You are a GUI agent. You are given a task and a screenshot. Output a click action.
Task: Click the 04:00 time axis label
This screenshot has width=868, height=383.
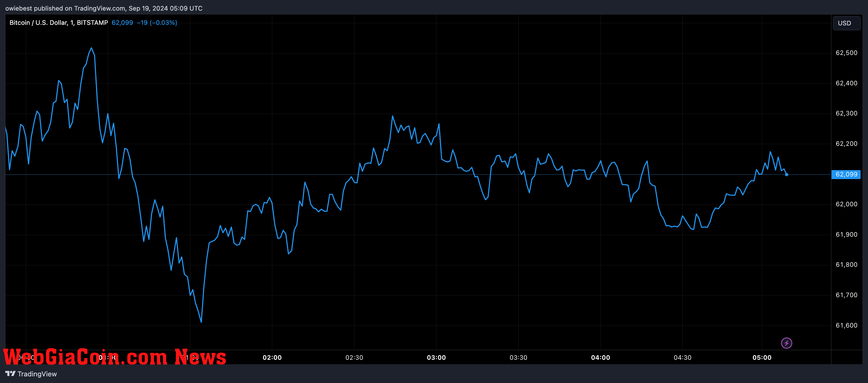coord(600,357)
